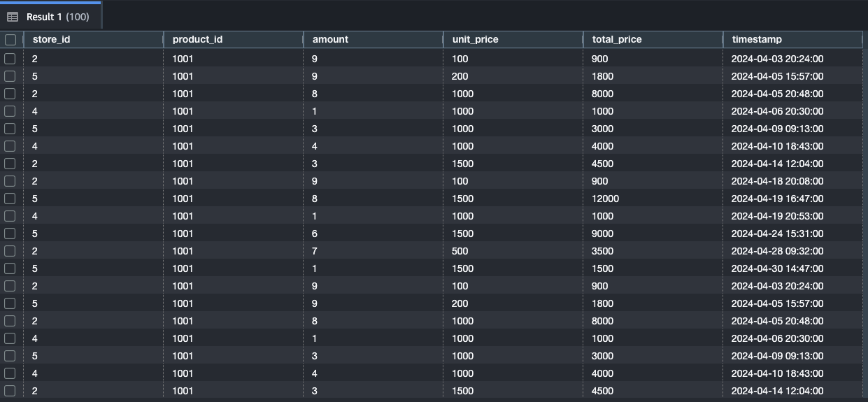The image size is (868, 402).
Task: Click the timestamp column header
Action: [x=757, y=40]
